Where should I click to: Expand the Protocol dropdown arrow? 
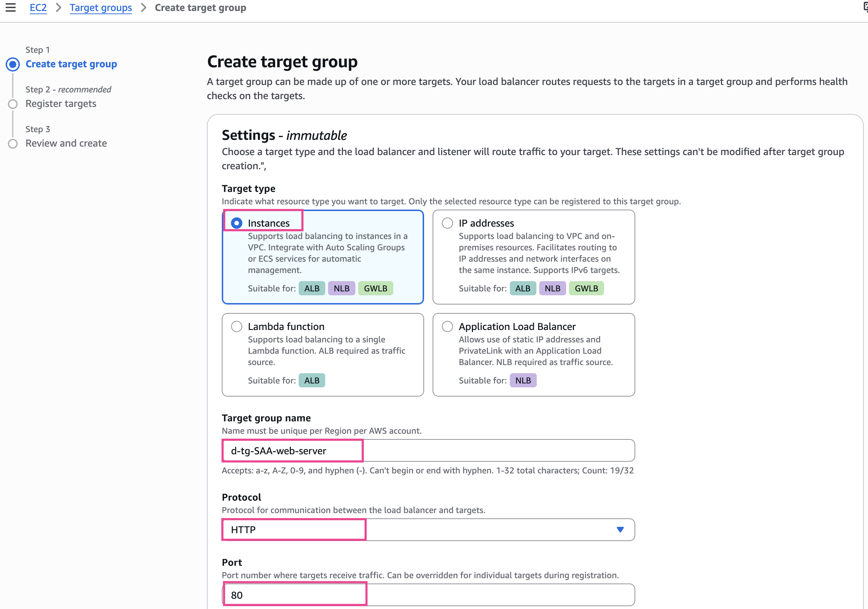click(x=620, y=530)
